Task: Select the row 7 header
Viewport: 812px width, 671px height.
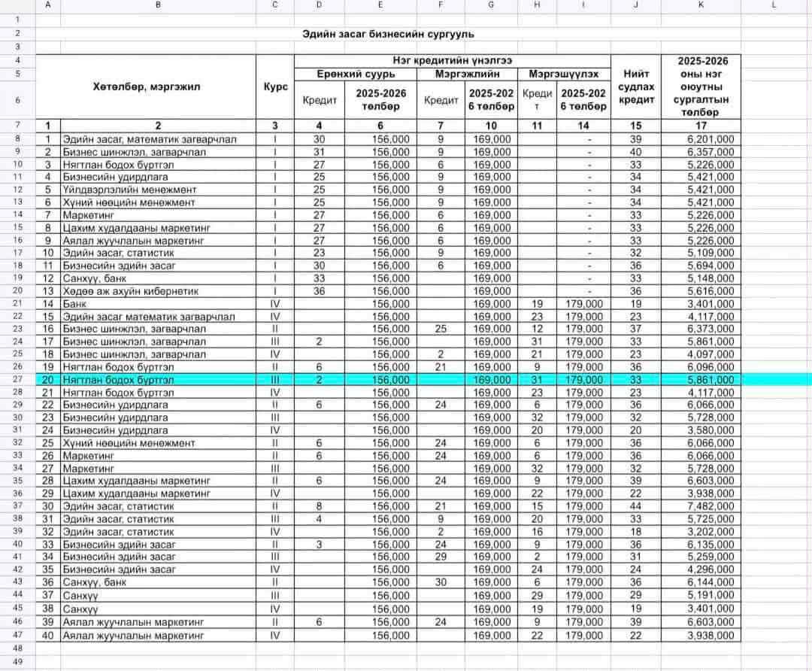Action: pyautogui.click(x=17, y=126)
